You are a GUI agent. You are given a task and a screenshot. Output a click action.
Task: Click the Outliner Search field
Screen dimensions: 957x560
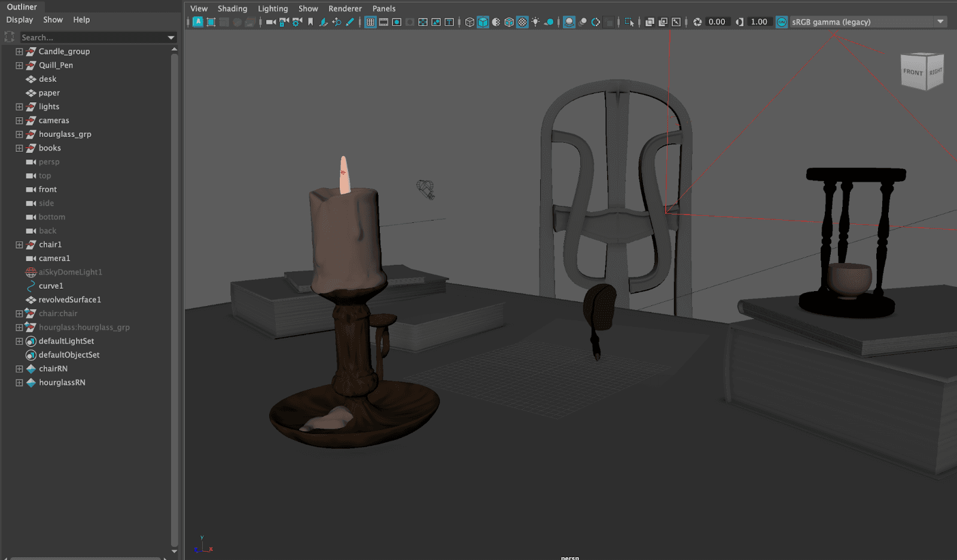[93, 38]
